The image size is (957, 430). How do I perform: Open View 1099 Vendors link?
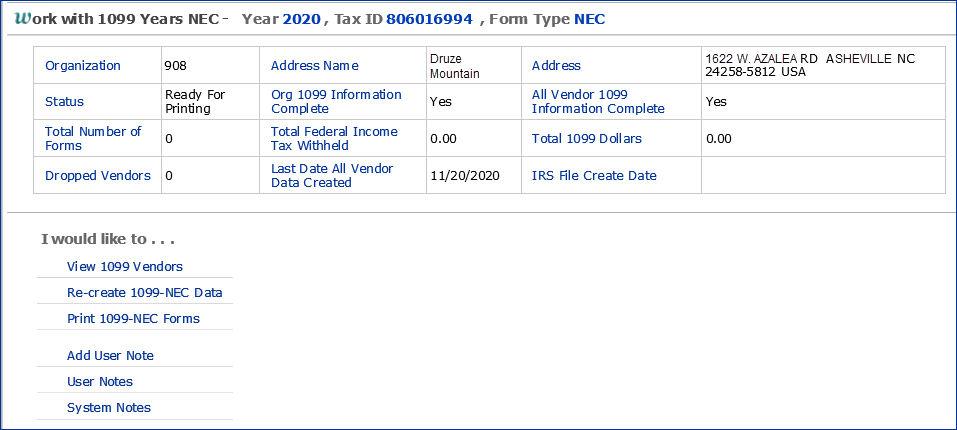tap(124, 266)
